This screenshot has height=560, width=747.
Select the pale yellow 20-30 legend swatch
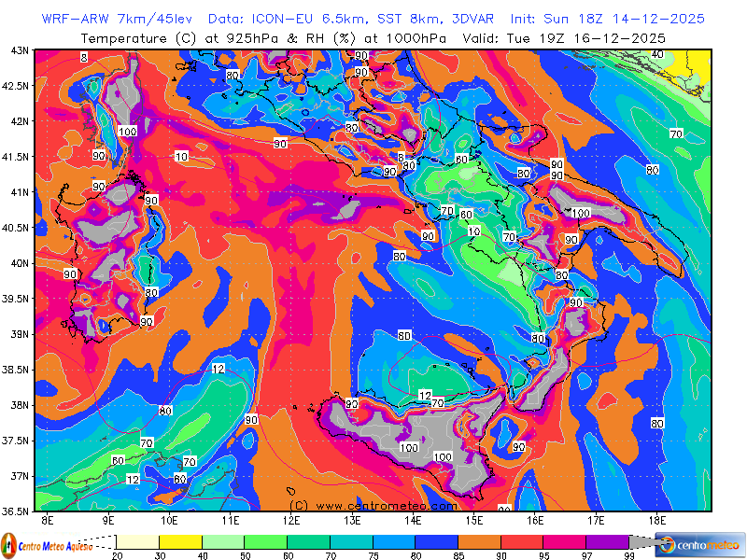[137, 541]
